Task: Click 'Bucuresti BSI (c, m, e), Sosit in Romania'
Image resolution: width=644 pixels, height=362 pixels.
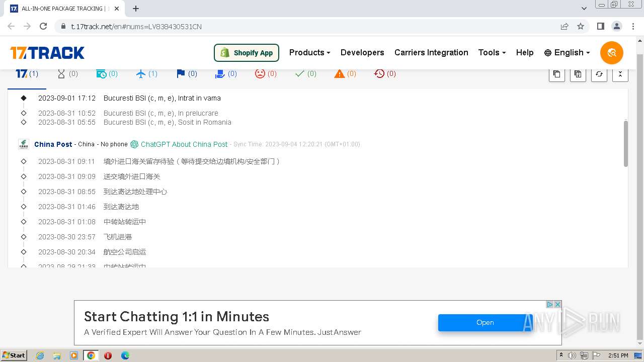Action: coord(168,122)
